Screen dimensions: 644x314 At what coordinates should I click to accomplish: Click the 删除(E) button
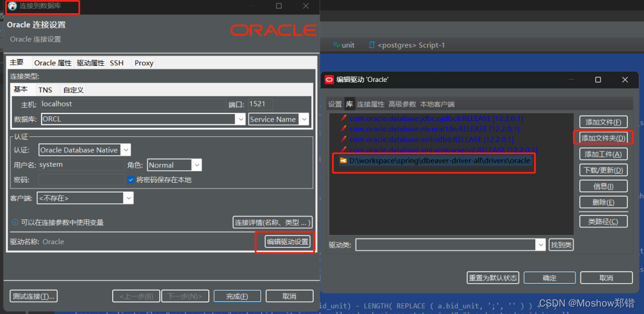click(x=603, y=202)
